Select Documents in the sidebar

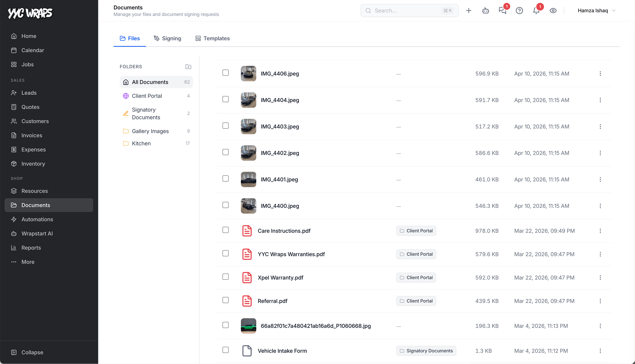click(49, 205)
